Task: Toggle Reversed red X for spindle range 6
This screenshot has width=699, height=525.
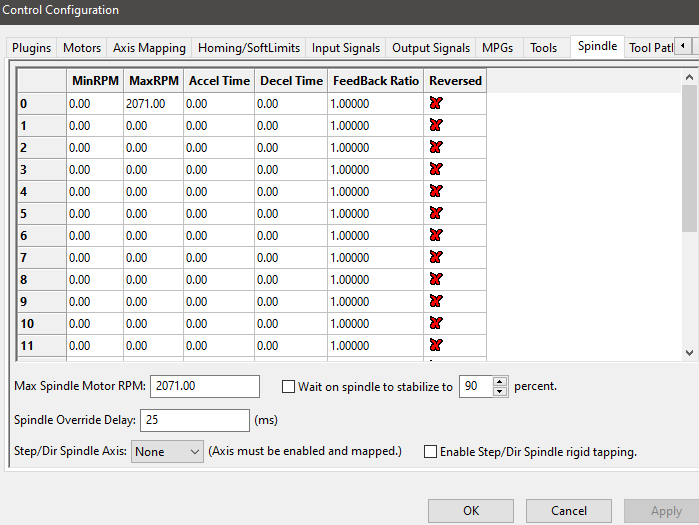Action: (x=436, y=235)
